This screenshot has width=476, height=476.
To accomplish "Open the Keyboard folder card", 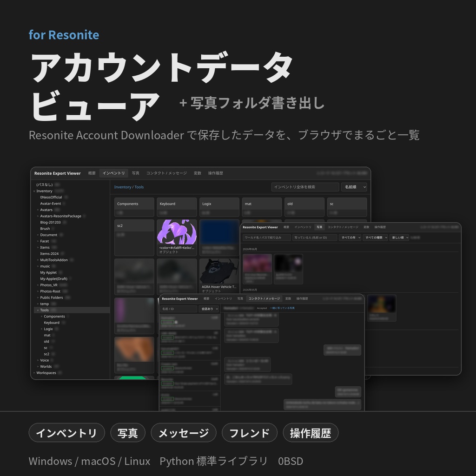I will 177,207.
